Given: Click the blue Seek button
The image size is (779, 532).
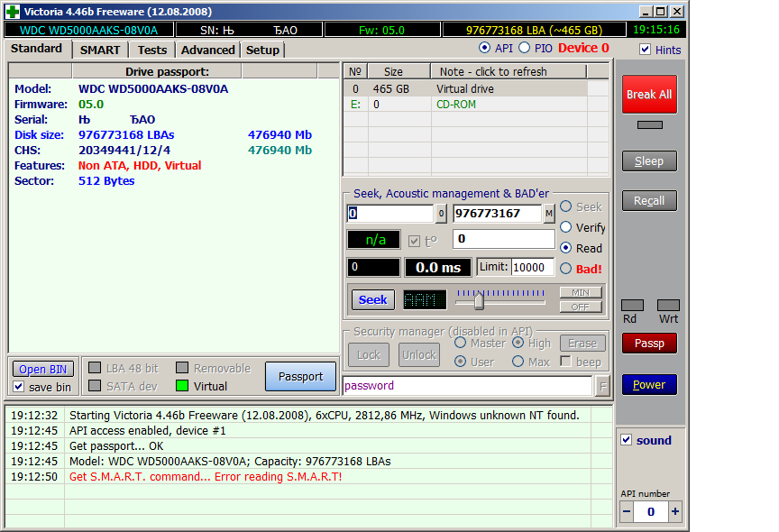Looking at the screenshot, I should [x=373, y=299].
